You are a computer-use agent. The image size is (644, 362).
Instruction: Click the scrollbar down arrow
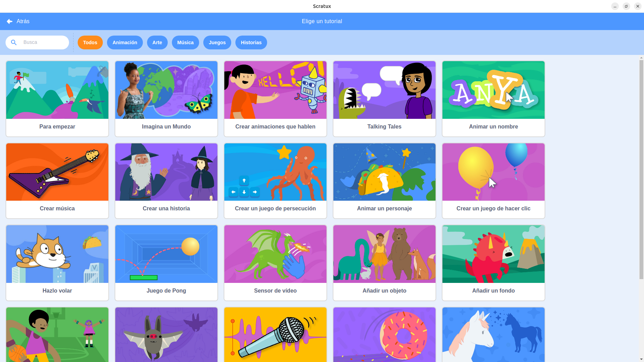click(x=641, y=359)
